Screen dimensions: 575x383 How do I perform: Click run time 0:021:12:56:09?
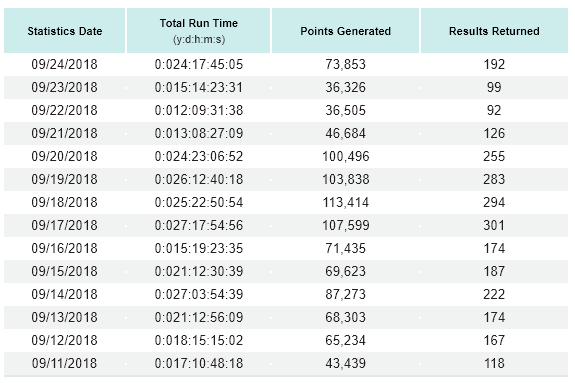point(199,317)
